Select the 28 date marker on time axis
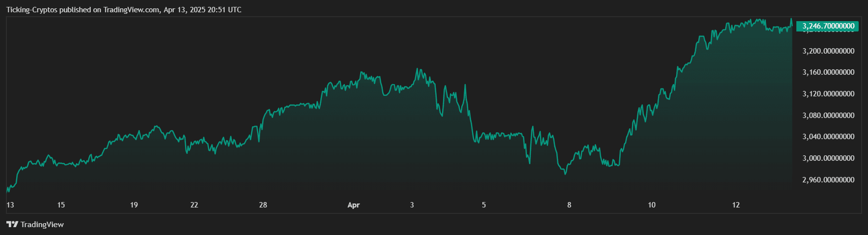This screenshot has width=868, height=235. [263, 205]
